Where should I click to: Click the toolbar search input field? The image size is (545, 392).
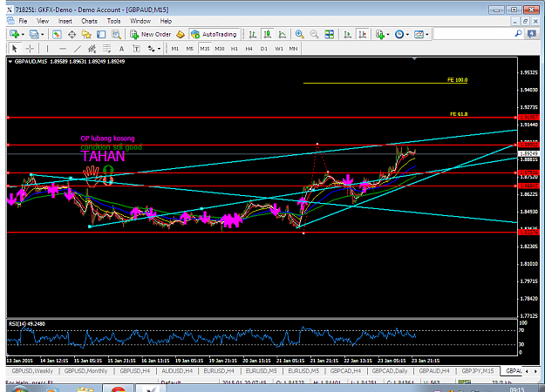(x=473, y=34)
